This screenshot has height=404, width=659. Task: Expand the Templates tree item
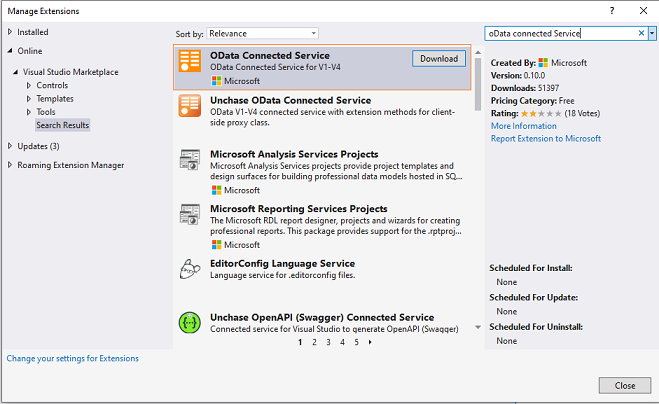(x=27, y=99)
